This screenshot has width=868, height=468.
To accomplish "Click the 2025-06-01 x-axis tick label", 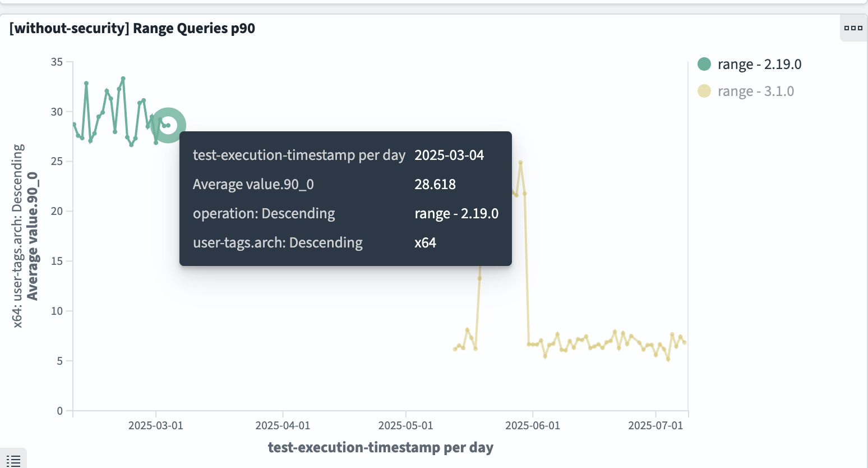I will (533, 425).
